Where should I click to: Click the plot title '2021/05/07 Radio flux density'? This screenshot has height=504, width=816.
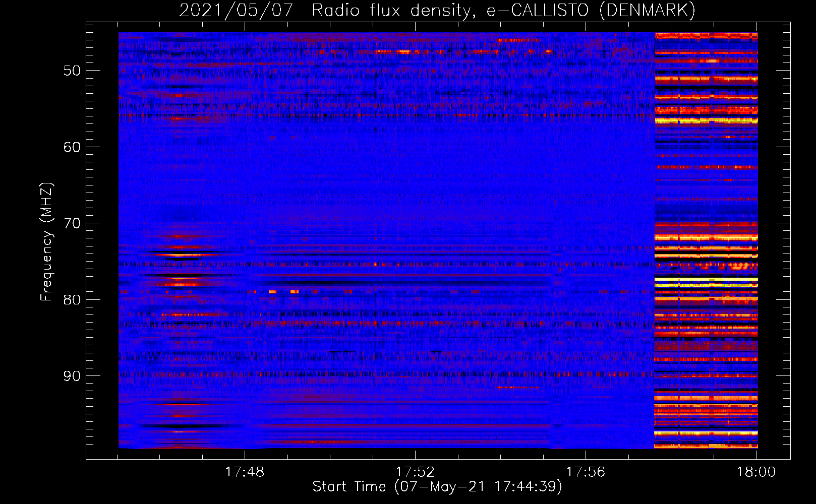coord(437,11)
